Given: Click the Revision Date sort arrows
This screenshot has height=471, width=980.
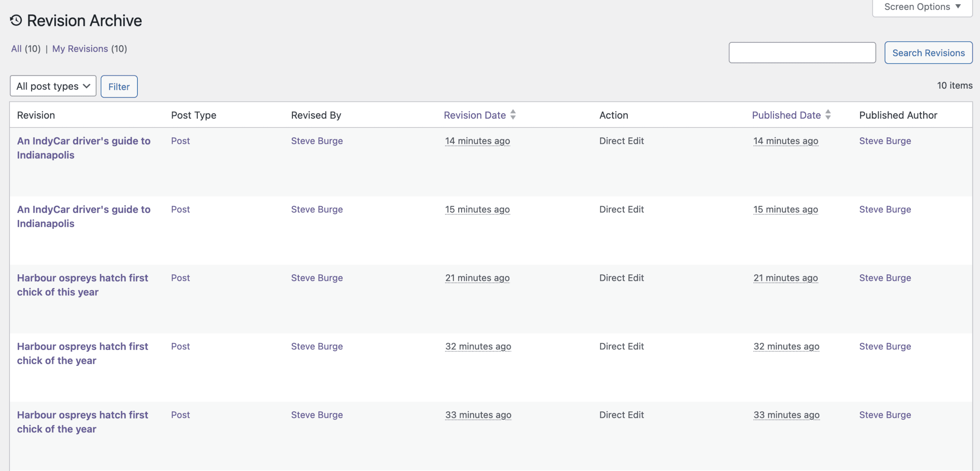Looking at the screenshot, I should click(513, 114).
